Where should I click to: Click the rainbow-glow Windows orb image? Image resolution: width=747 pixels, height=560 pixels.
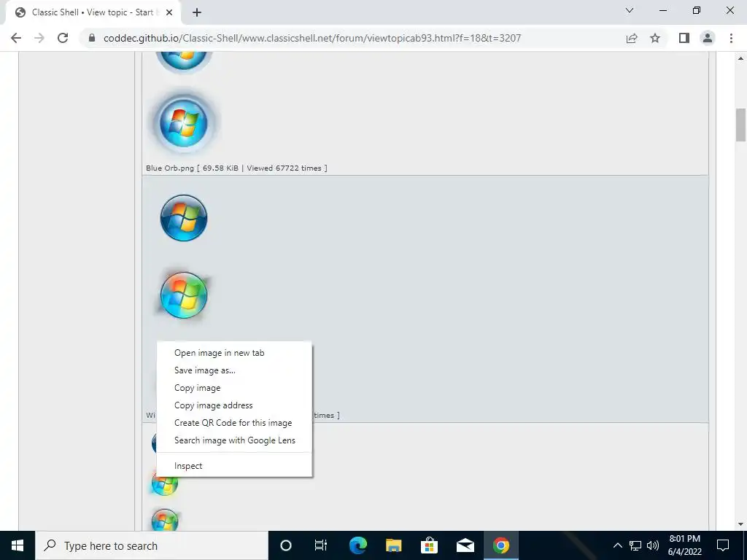click(x=183, y=295)
